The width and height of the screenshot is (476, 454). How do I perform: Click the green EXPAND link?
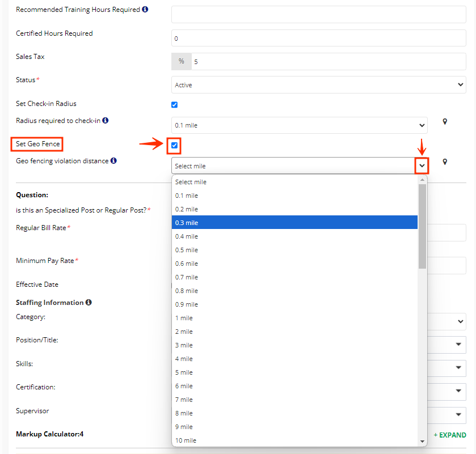click(450, 435)
